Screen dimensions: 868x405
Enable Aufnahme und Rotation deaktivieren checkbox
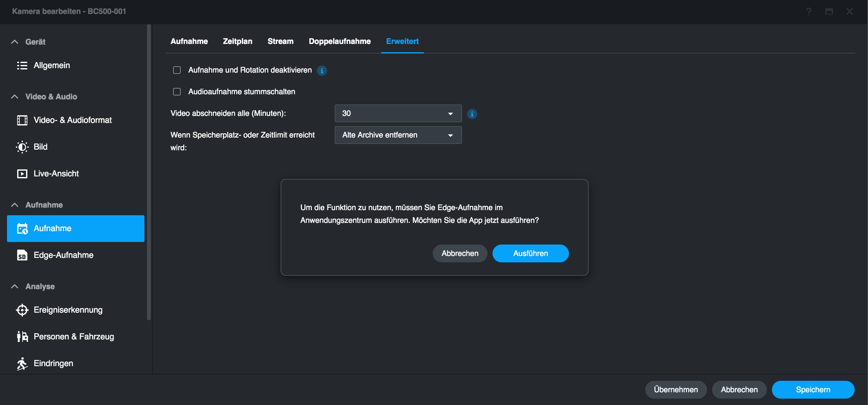click(177, 70)
